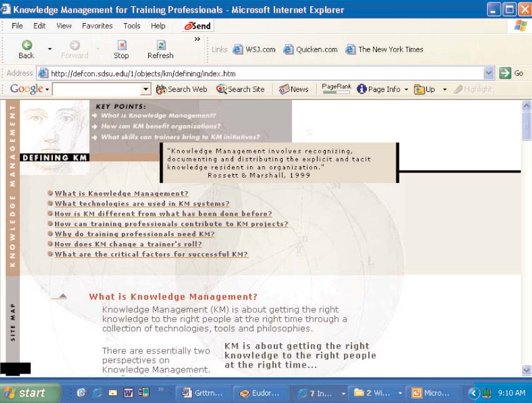The height and width of the screenshot is (403, 532).
Task: Open the Favorites menu
Action: pos(97,26)
